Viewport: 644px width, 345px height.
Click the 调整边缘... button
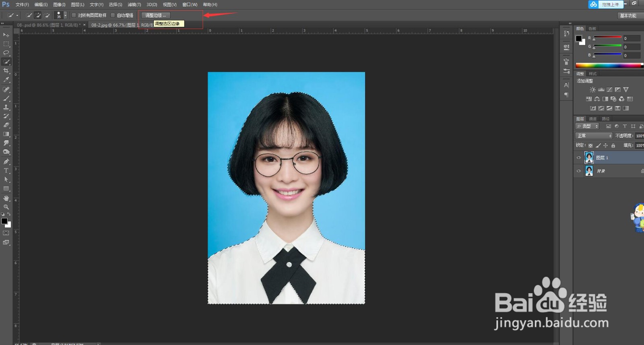point(155,15)
